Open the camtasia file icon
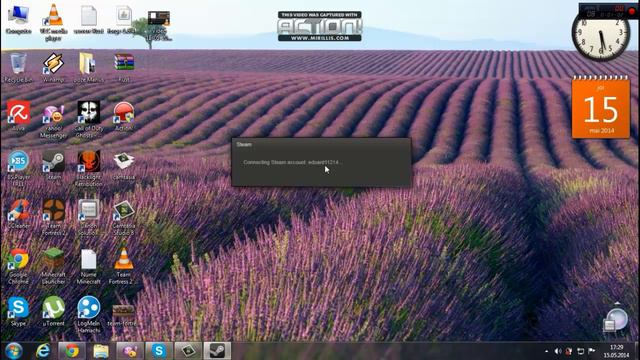 124,165
